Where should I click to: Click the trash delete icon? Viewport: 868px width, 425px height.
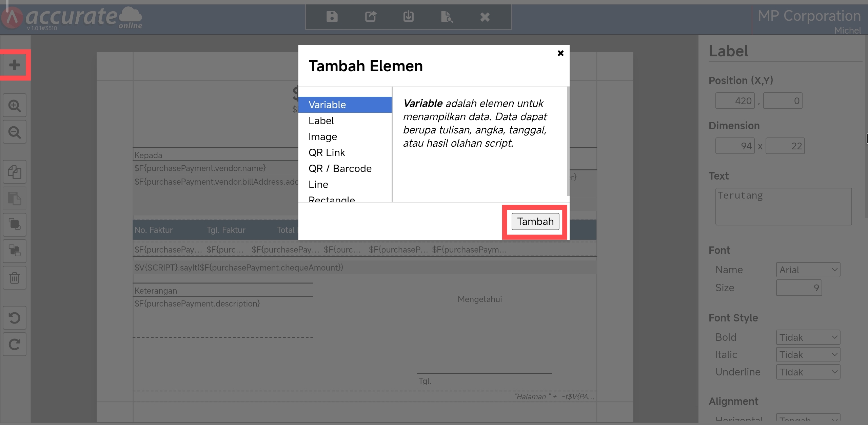(x=14, y=278)
